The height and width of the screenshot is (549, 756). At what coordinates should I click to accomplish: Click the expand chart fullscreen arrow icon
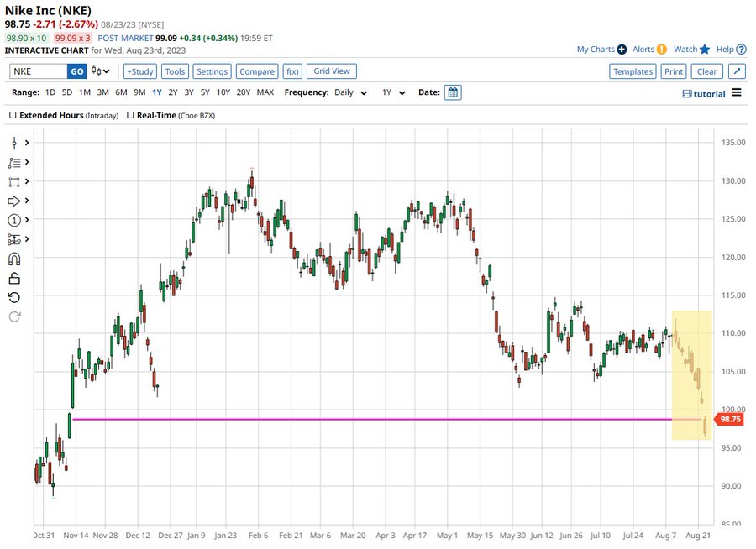tap(737, 71)
